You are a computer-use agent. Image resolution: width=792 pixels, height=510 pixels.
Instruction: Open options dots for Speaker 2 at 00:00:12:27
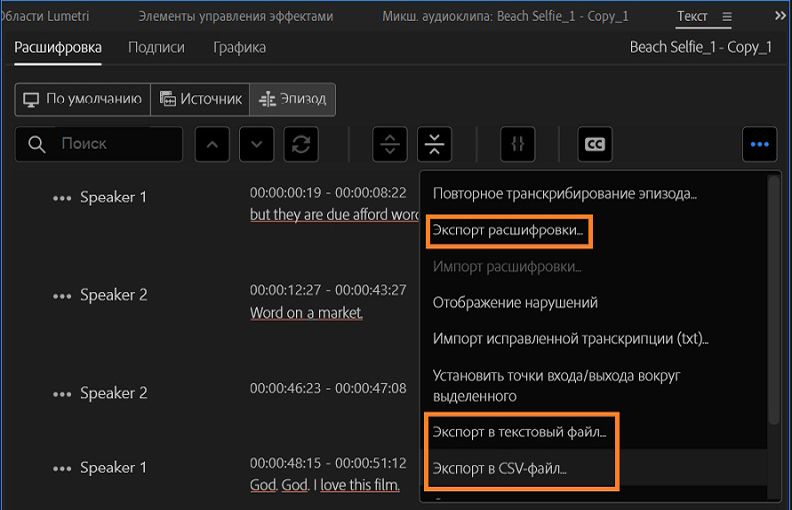(62, 296)
